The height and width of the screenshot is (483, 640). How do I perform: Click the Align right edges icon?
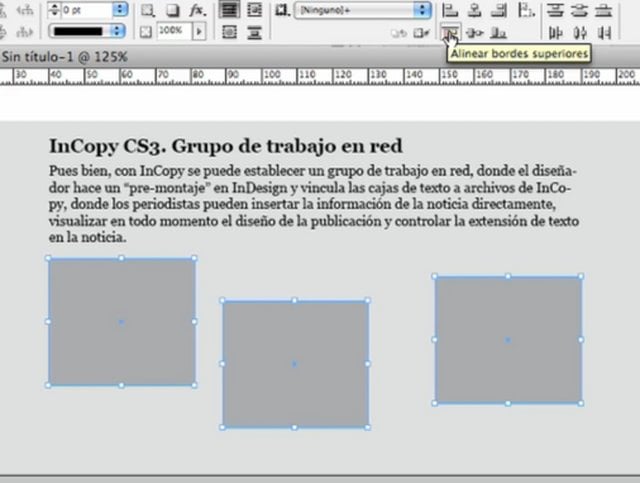pos(498,10)
